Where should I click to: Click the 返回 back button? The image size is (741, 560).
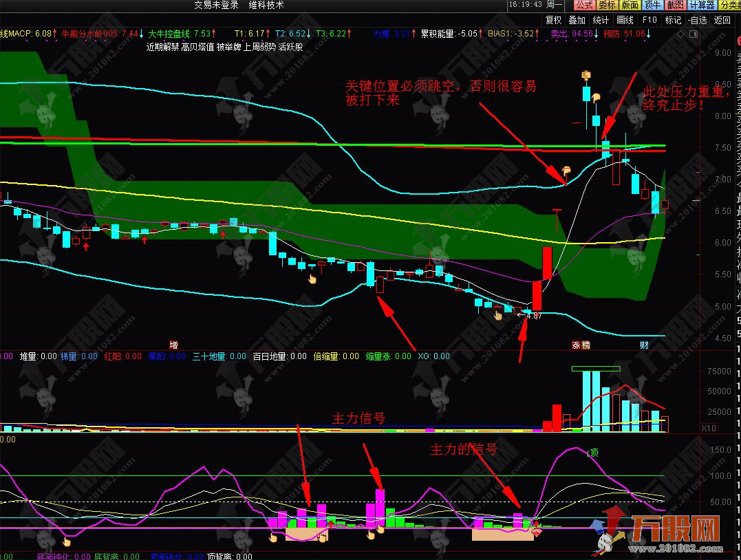tap(722, 20)
